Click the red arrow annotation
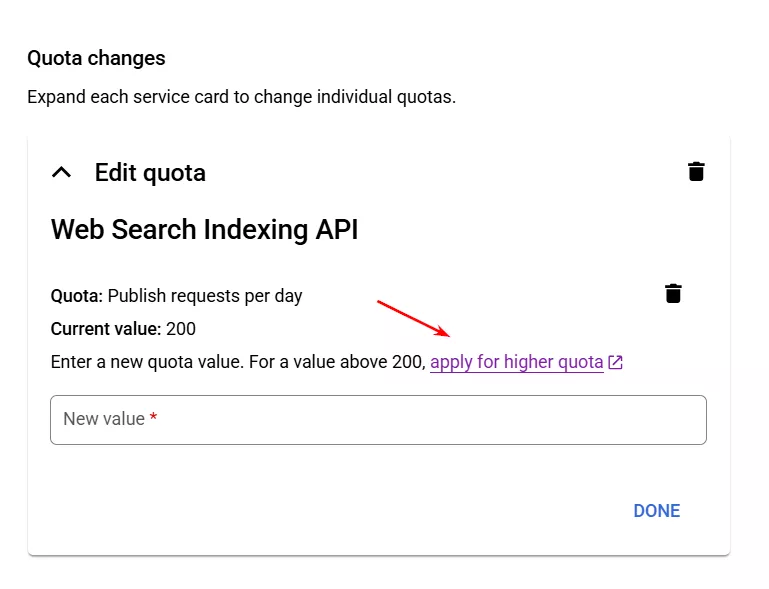Viewport: 769px width, 589px height. click(x=413, y=318)
